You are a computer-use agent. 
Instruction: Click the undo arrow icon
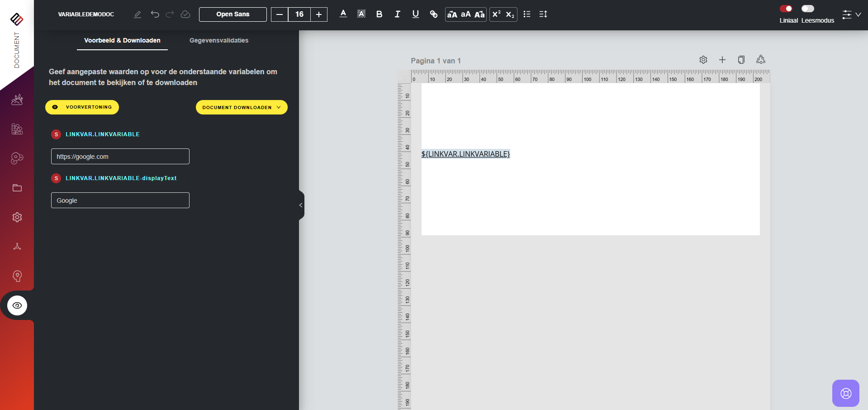(x=155, y=14)
